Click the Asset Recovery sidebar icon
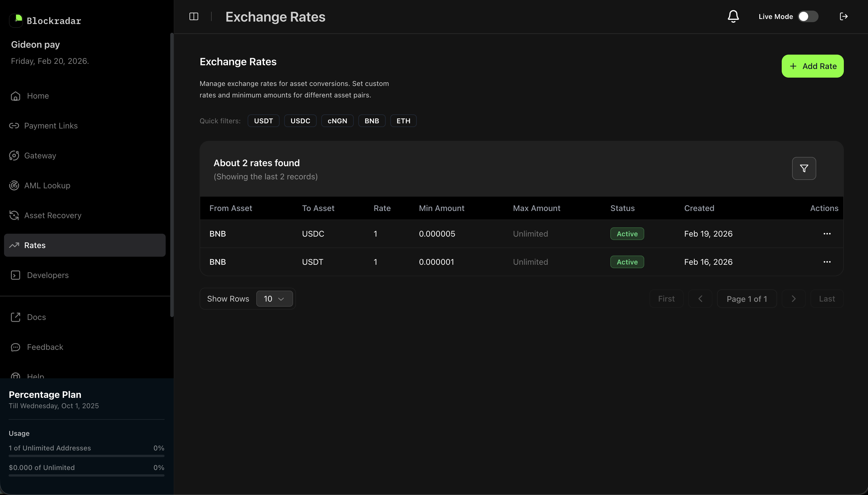The image size is (868, 495). 14,215
